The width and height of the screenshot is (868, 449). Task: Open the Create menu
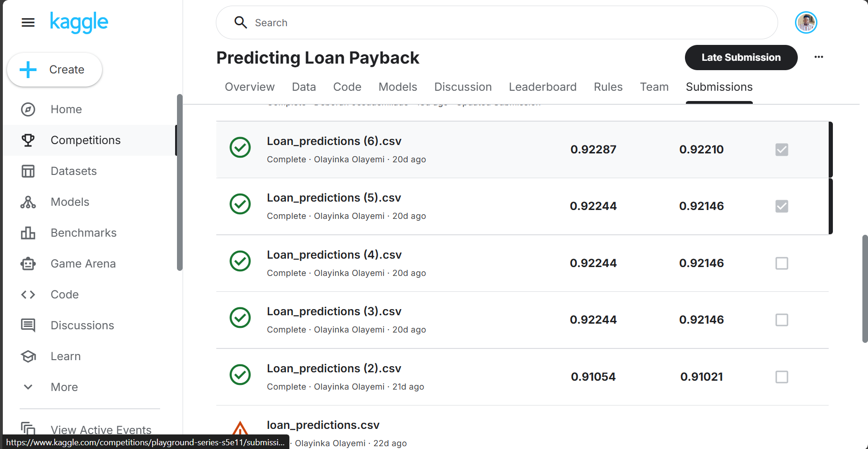pyautogui.click(x=54, y=69)
